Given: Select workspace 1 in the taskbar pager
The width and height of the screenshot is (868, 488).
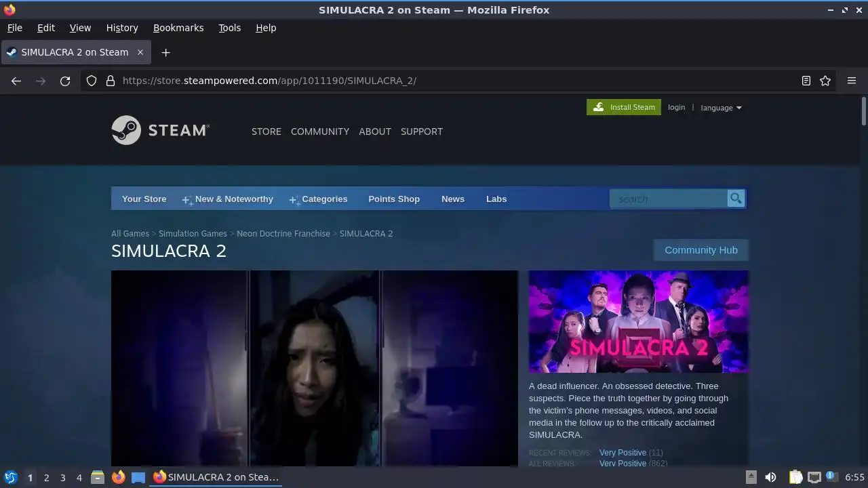Looking at the screenshot, I should pyautogui.click(x=30, y=478).
